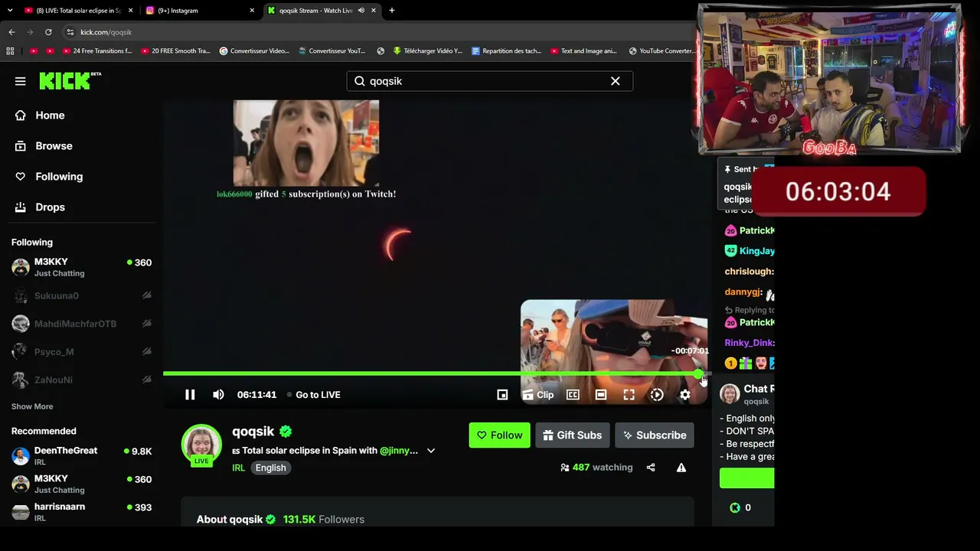
Task: Open Psyco_M offline channel
Action: pos(81,352)
